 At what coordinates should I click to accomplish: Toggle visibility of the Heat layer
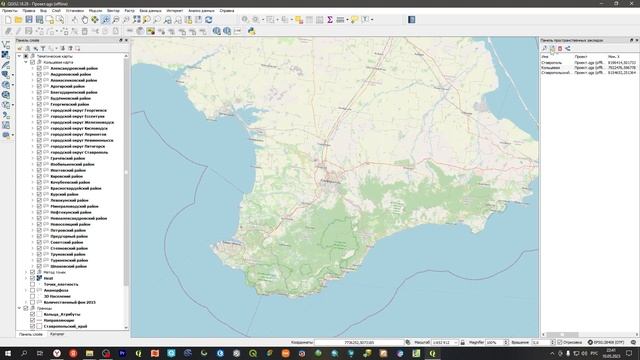pos(32,278)
